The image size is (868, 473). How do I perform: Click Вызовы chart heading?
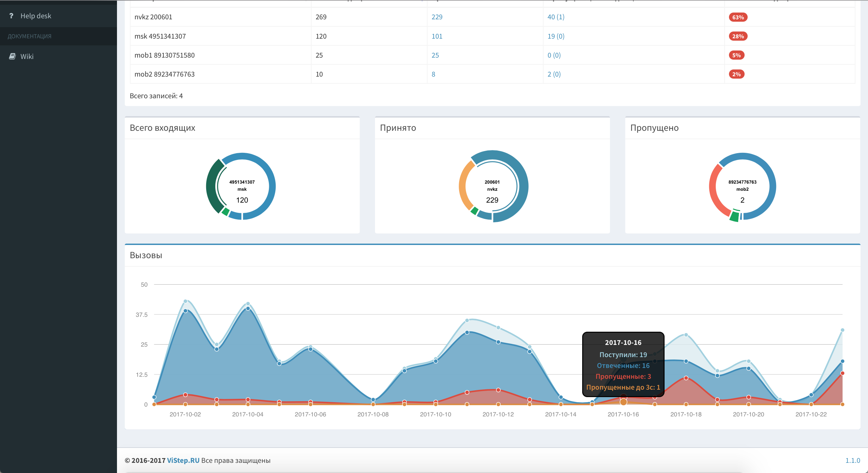[x=146, y=255]
